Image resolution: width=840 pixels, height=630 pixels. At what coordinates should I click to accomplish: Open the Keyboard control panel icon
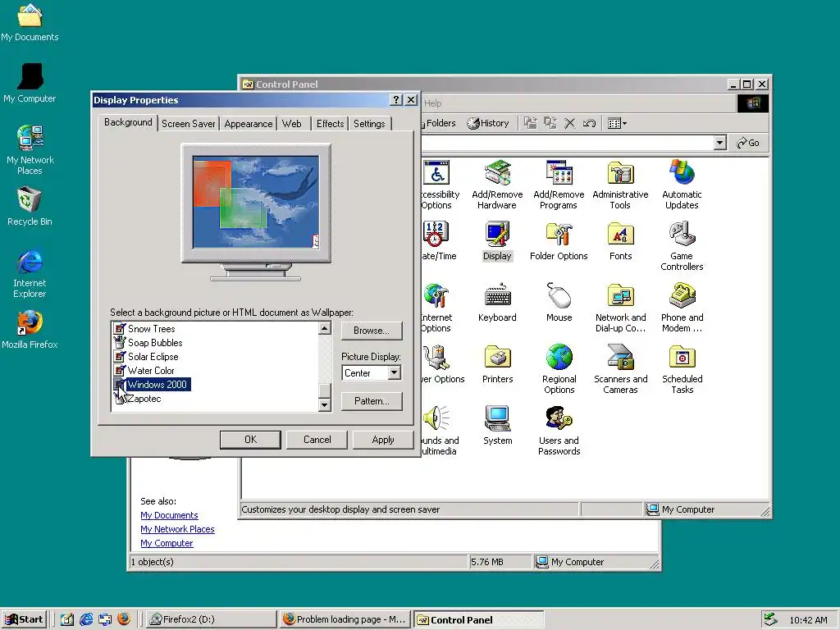coord(497,303)
